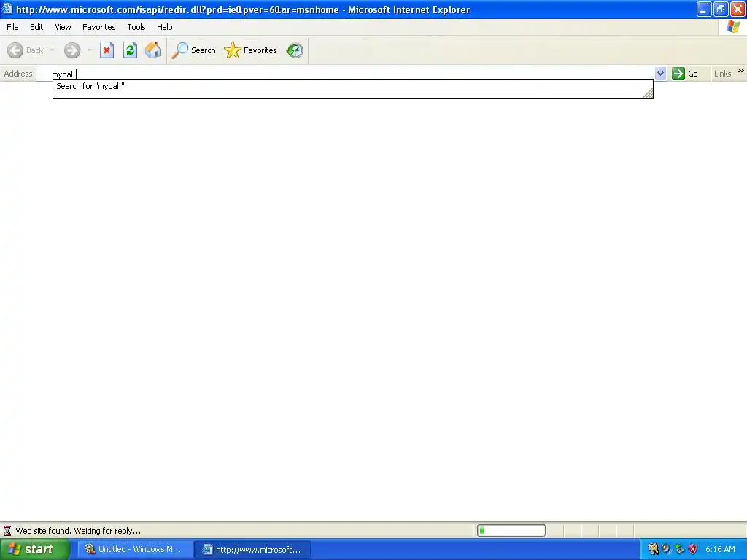Switch to Untitled - Windows Movie Maker taskbar button
The height and width of the screenshot is (560, 747).
pos(134,550)
